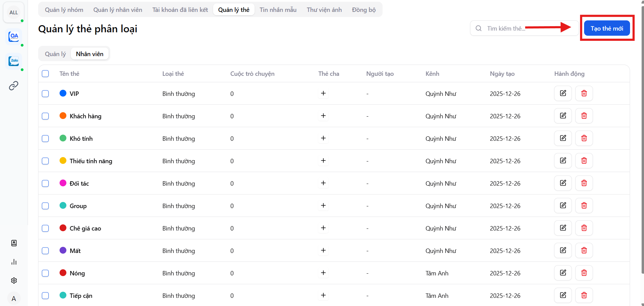Viewport: 644px width, 306px height.
Task: Select the Đối tác row checkbox
Action: (x=45, y=183)
